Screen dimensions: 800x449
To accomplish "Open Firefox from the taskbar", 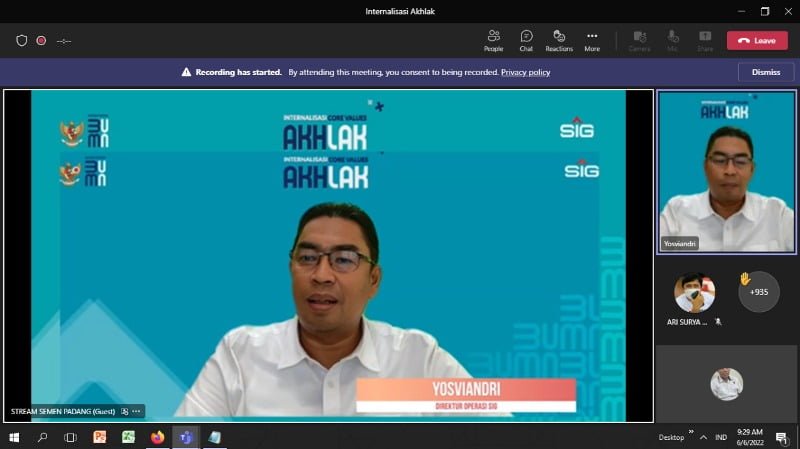I will 157,437.
